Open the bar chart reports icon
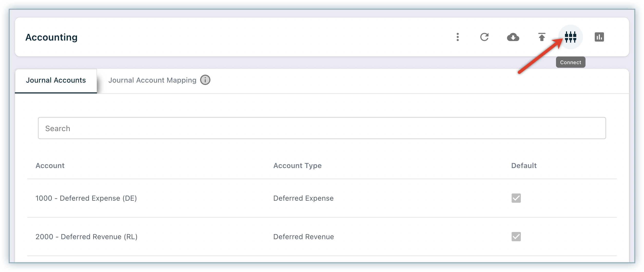This screenshot has width=644, height=272. click(x=599, y=37)
